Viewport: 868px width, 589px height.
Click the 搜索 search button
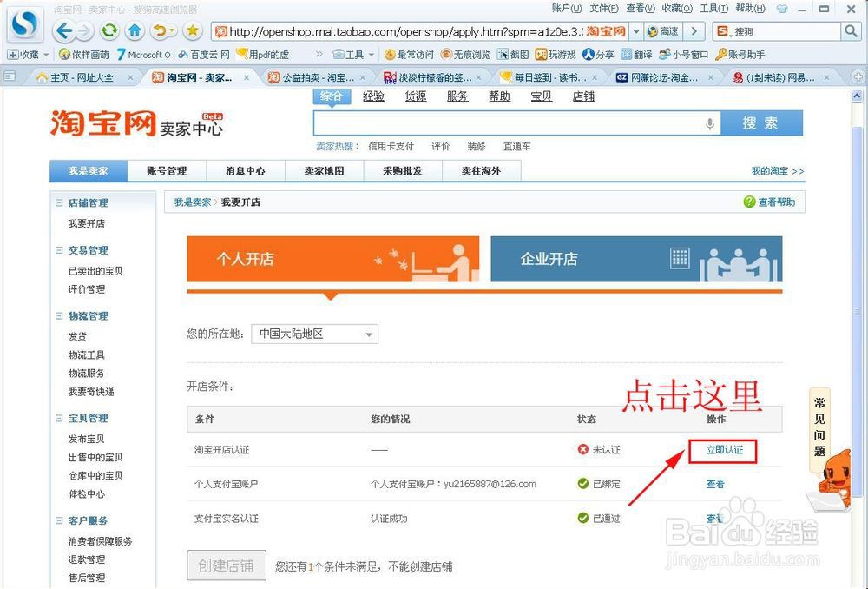762,123
